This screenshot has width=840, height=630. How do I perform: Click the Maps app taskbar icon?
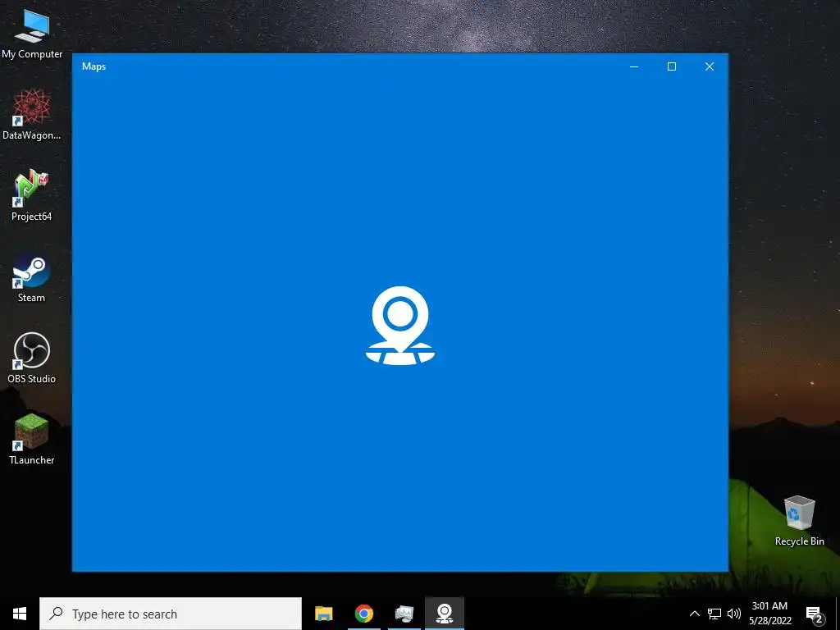445,614
